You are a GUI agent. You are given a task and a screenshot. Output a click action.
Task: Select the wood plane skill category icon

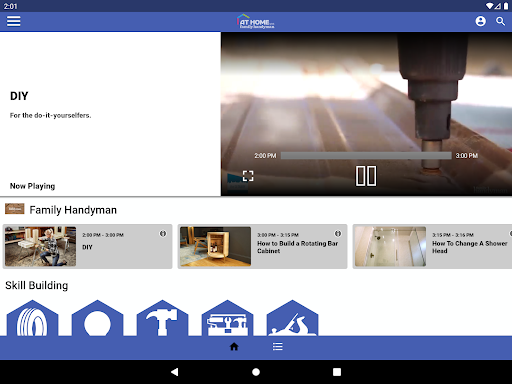(x=292, y=318)
